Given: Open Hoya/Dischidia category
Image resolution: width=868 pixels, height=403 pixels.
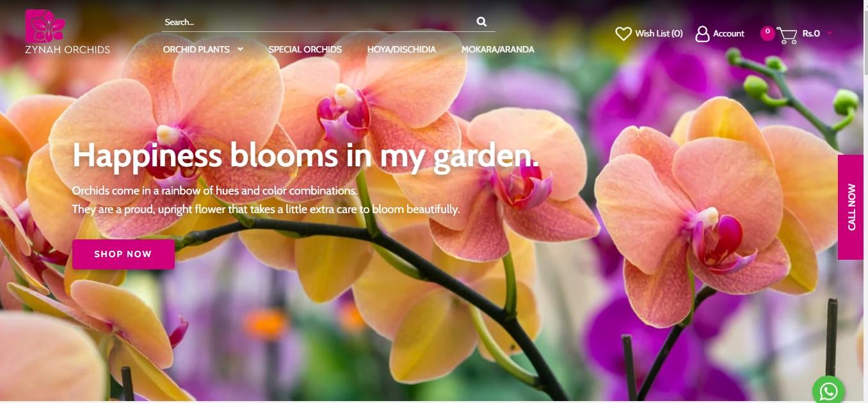Looking at the screenshot, I should click(401, 49).
